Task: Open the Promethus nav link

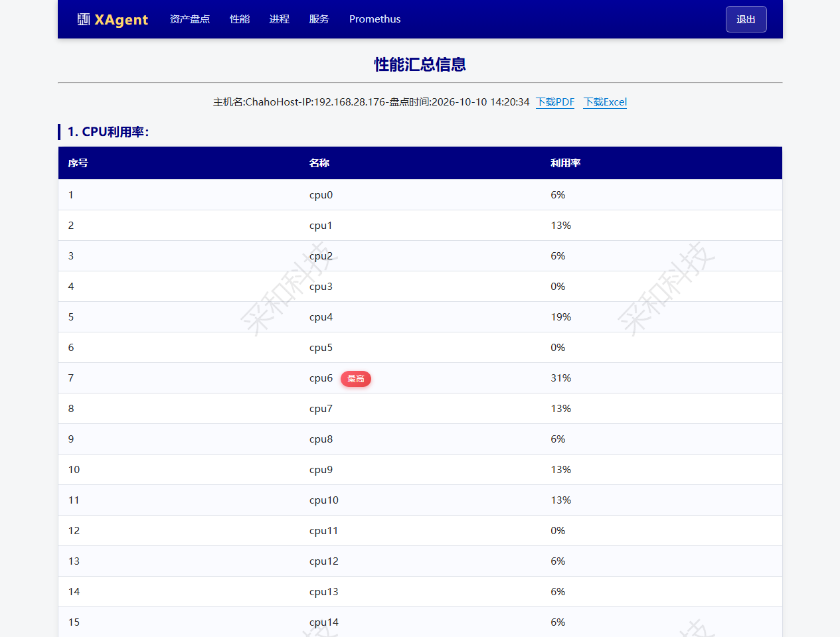Action: click(375, 19)
